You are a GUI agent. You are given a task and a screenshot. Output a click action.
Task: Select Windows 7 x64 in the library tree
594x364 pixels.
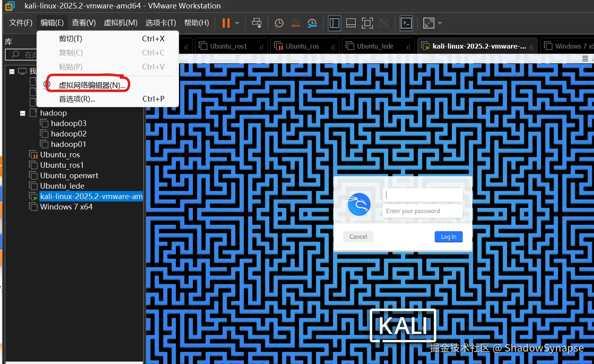point(66,207)
